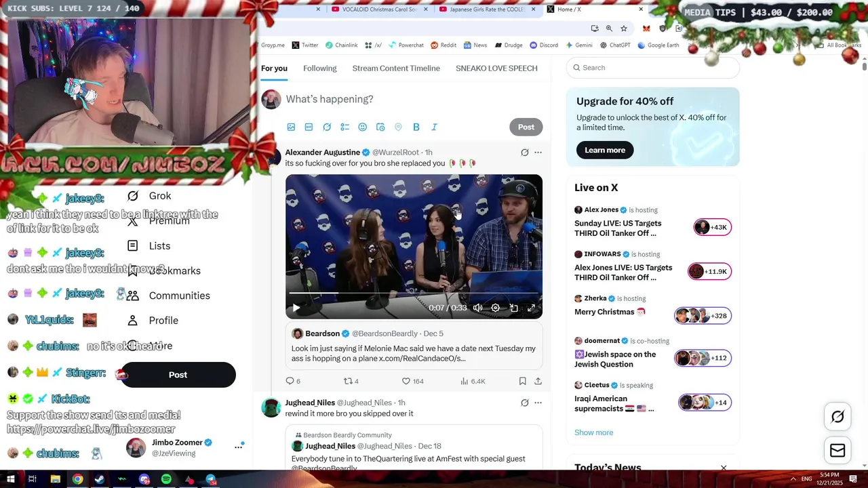This screenshot has height=488, width=868.
Task: Like the post with 164 likes
Action: [412, 381]
